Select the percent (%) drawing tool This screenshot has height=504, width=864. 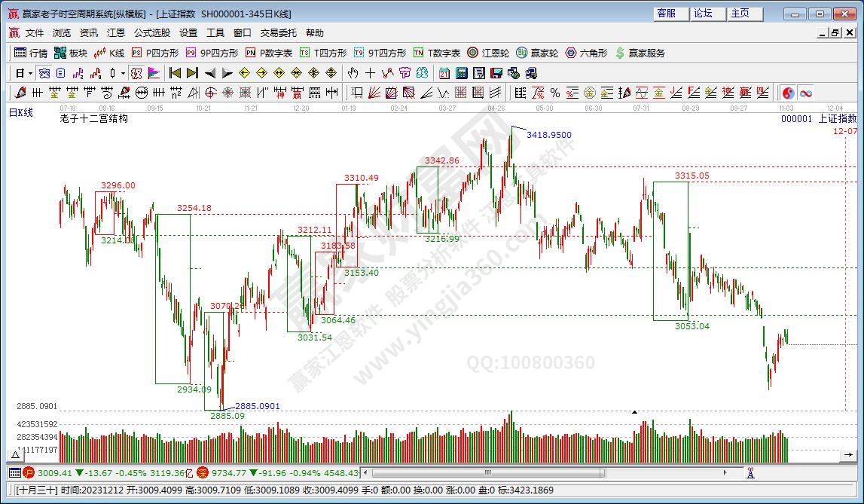tap(555, 93)
